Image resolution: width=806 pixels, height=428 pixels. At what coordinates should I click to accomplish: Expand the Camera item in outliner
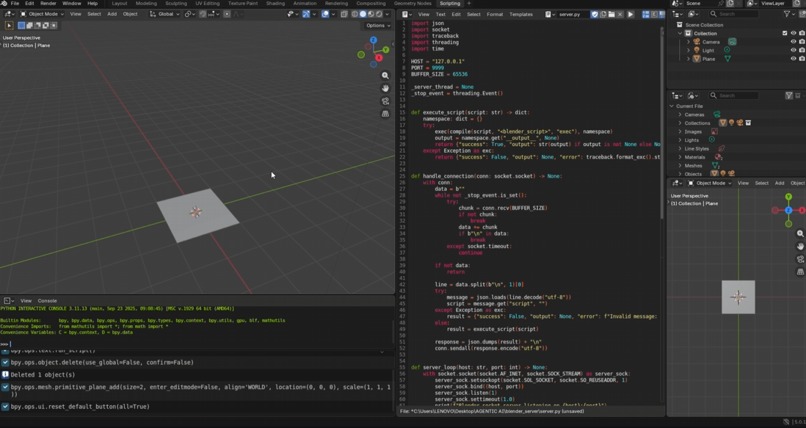tap(688, 42)
